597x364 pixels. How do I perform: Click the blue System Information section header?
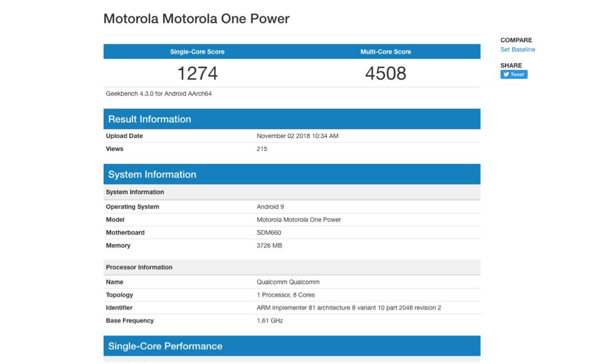[x=152, y=175]
